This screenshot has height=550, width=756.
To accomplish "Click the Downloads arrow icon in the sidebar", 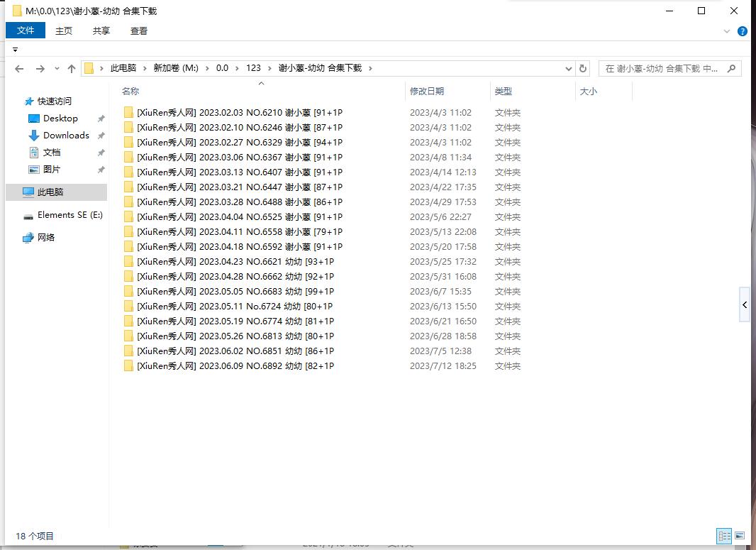I will [x=34, y=136].
